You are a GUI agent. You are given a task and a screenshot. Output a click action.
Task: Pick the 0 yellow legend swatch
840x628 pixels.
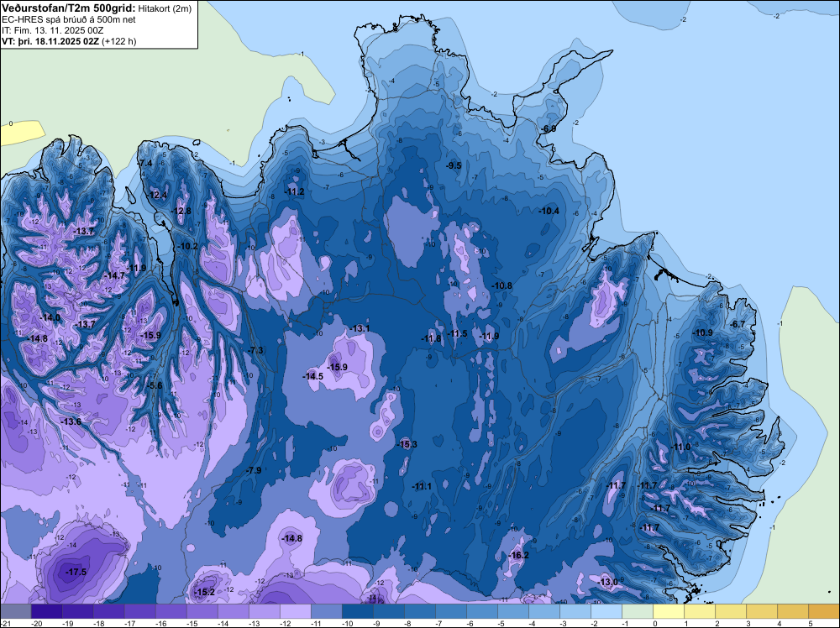pos(668,611)
